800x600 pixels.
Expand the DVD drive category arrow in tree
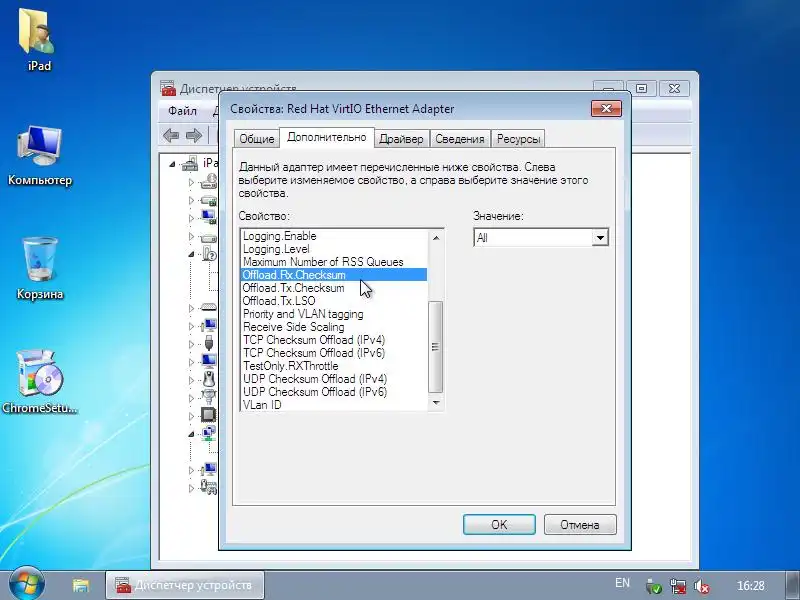tap(191, 182)
